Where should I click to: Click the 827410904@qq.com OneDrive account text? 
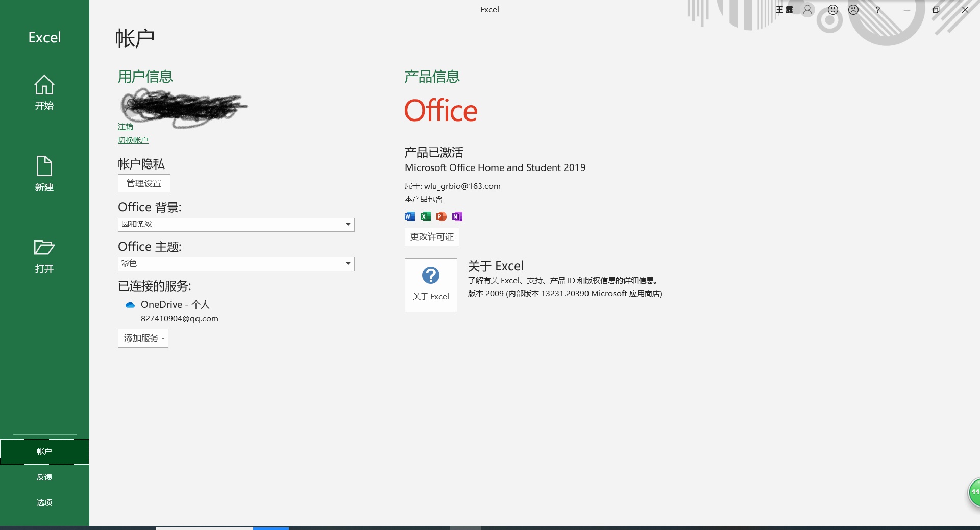[x=180, y=319]
